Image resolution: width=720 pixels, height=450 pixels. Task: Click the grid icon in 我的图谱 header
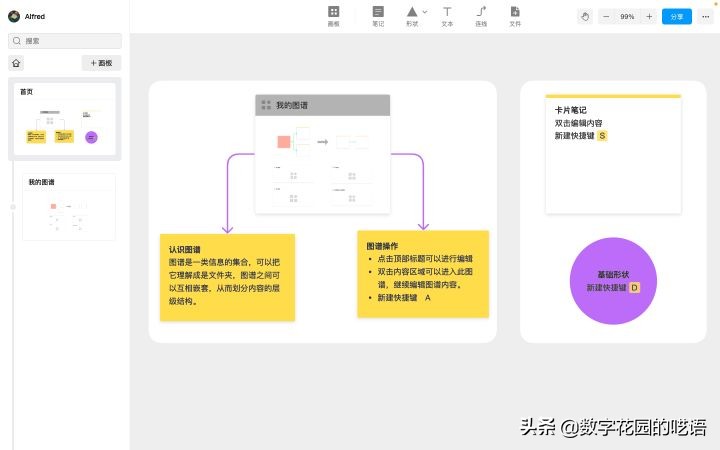pyautogui.click(x=266, y=105)
